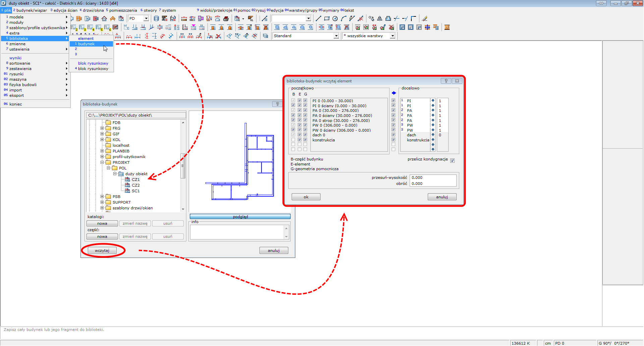Choose budynek from biblioteka submenu

click(x=86, y=44)
